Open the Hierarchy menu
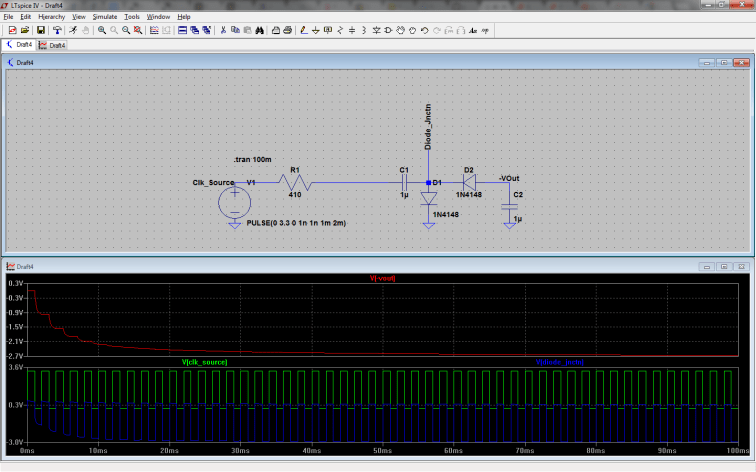Viewport: 756px width, 472px height. click(x=52, y=17)
